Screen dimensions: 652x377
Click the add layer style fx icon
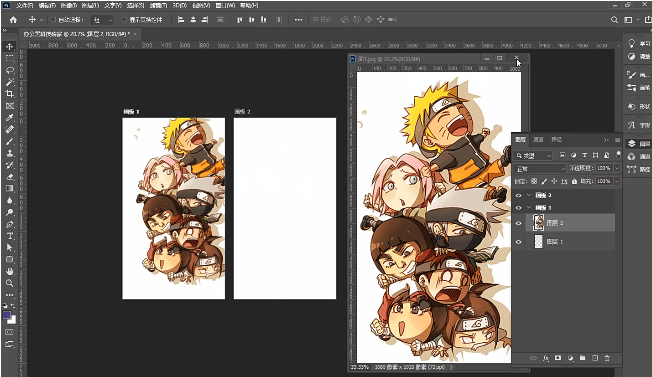coord(546,358)
